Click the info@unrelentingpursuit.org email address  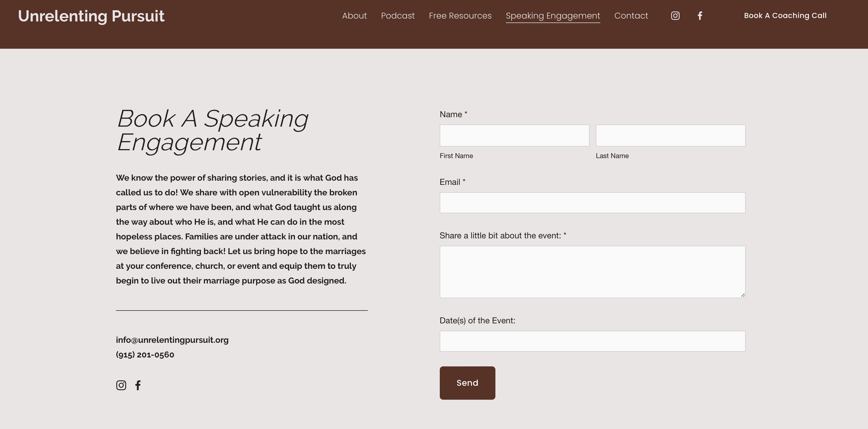click(172, 340)
